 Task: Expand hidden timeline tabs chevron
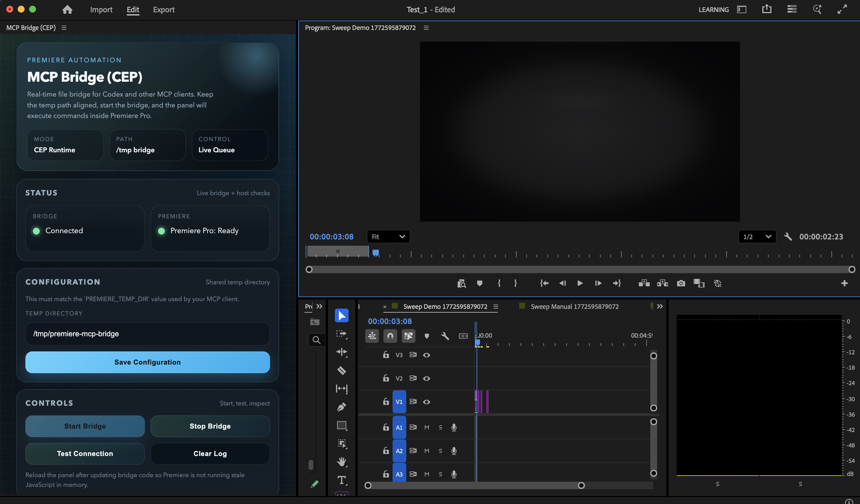point(660,306)
